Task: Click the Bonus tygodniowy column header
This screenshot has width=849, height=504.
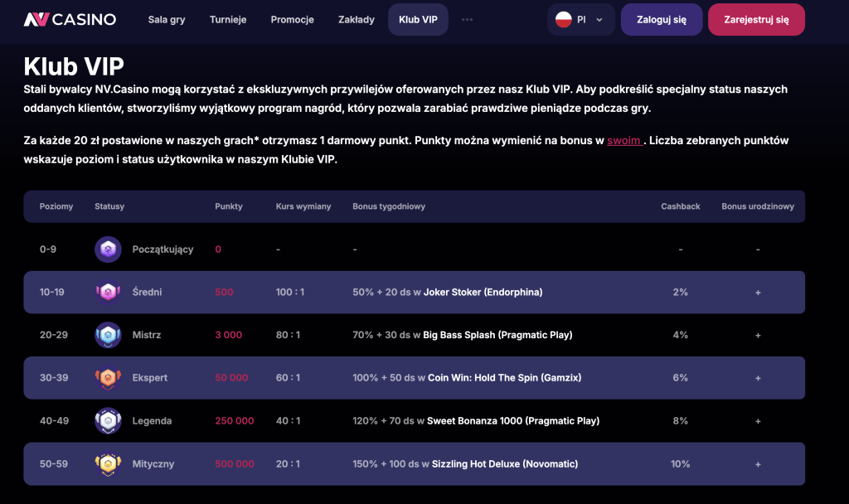Action: click(389, 206)
